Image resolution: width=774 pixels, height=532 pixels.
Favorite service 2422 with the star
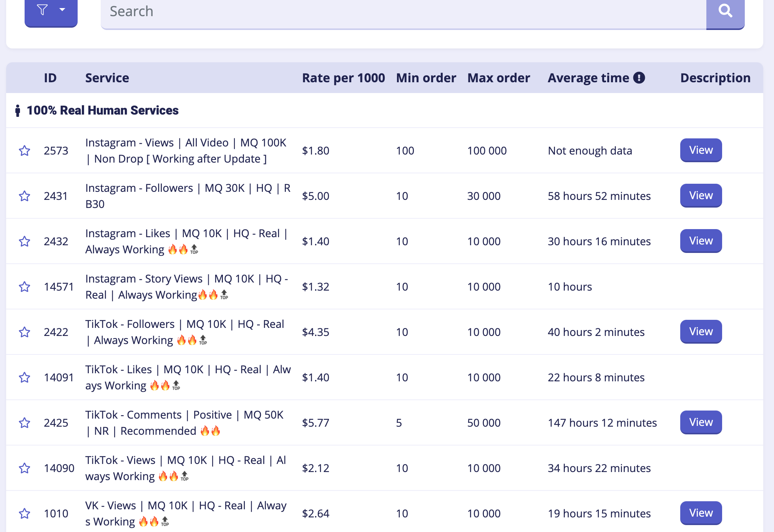[x=25, y=332]
